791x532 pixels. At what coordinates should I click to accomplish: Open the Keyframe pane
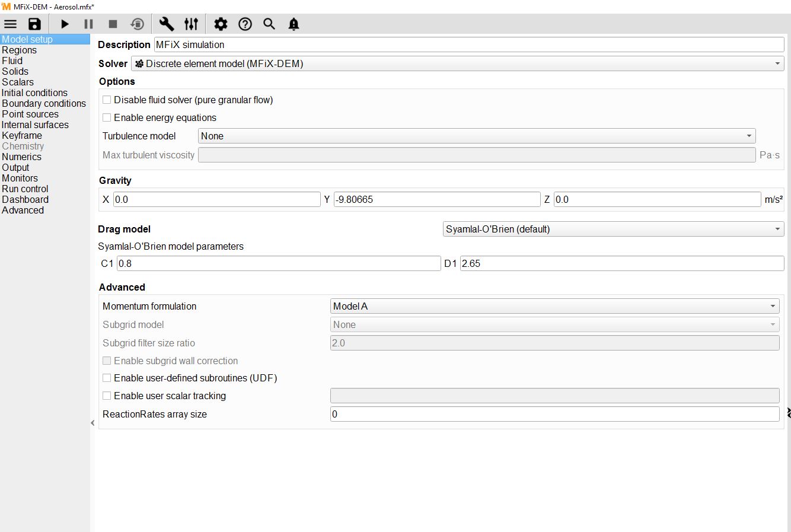click(45, 135)
